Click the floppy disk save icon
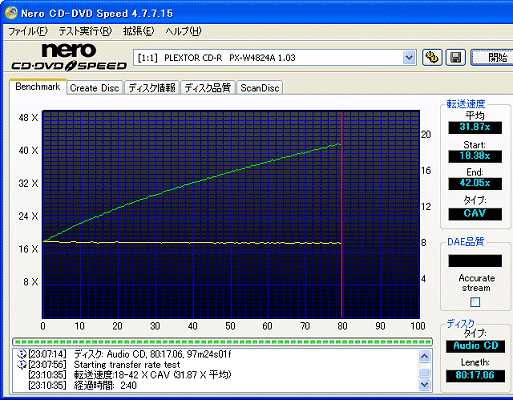 click(456, 57)
